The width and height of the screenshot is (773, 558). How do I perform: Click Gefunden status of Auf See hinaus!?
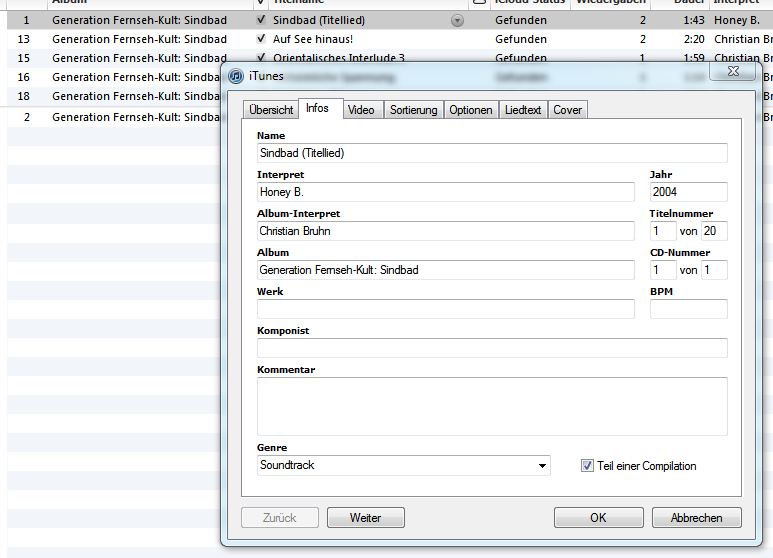click(x=521, y=39)
